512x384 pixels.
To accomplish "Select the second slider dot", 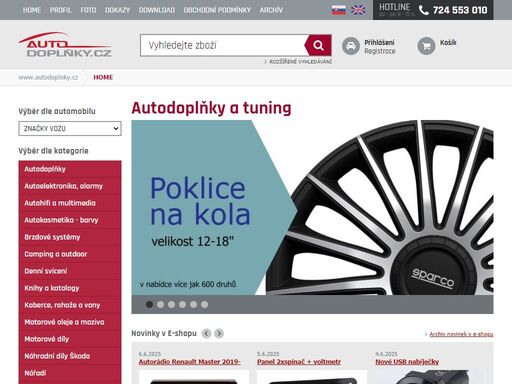I will click(160, 304).
